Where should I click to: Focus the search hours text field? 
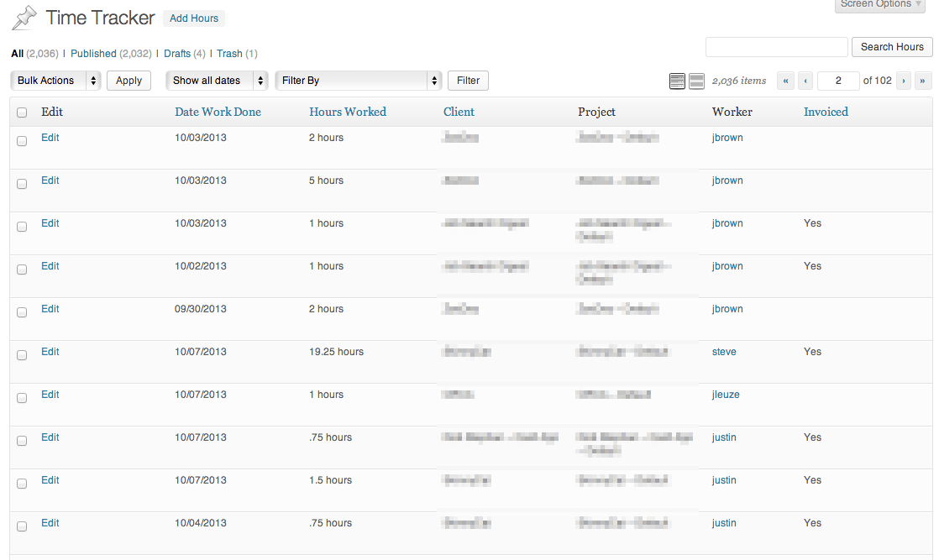(776, 47)
